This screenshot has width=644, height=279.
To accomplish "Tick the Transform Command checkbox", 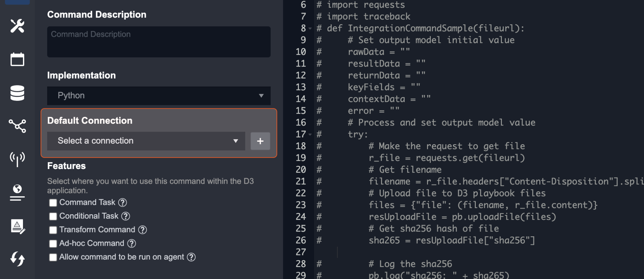I will (x=53, y=230).
